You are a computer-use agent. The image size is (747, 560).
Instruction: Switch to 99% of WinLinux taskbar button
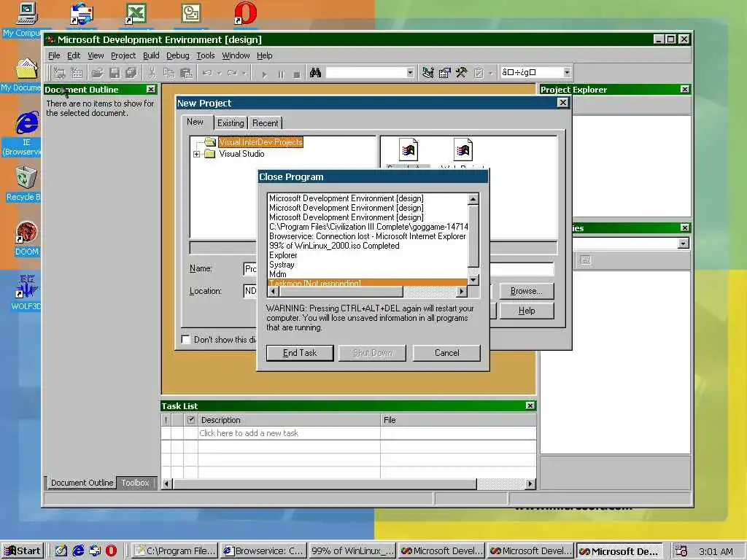[352, 551]
